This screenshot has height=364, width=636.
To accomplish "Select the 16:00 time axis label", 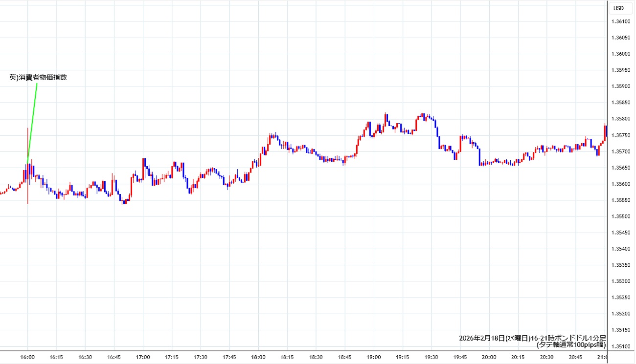I will pos(27,357).
